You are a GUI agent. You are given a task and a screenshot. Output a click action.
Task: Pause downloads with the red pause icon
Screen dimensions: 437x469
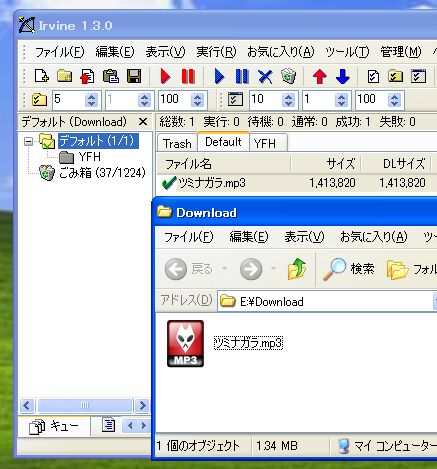(x=188, y=76)
